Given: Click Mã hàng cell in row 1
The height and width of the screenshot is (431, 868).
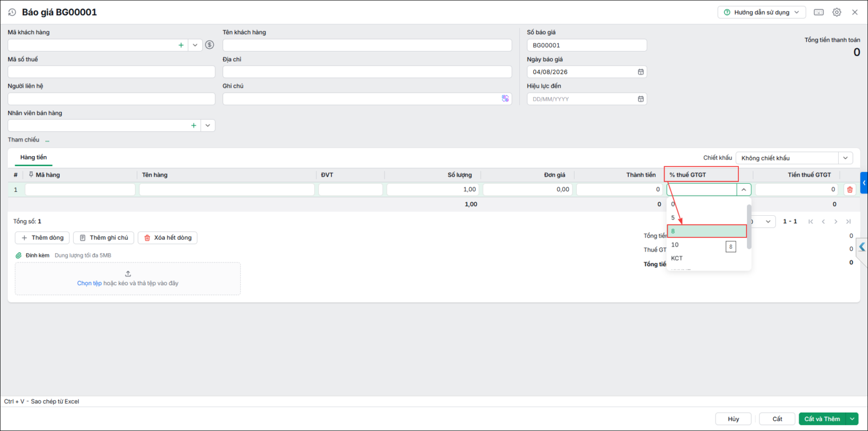Looking at the screenshot, I should click(80, 189).
